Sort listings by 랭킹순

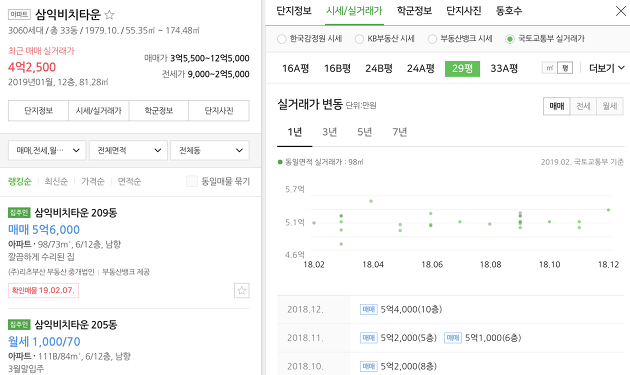click(19, 181)
